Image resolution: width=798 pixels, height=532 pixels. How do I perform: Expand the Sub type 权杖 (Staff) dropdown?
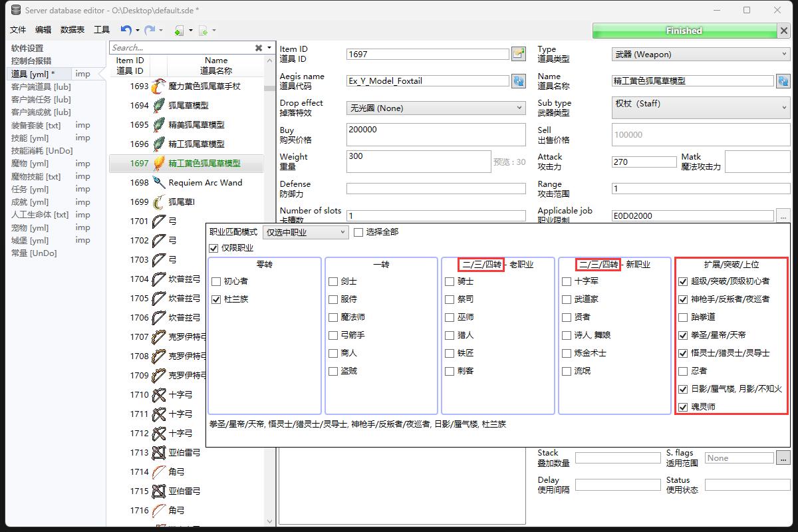(x=699, y=108)
